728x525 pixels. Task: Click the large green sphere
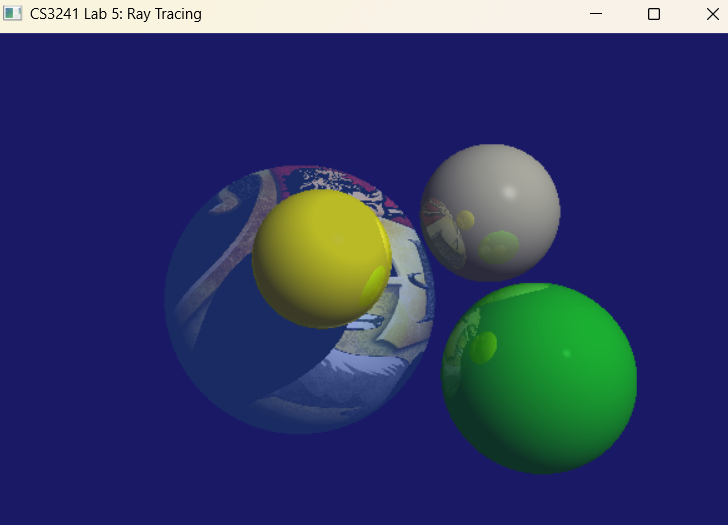(x=539, y=378)
